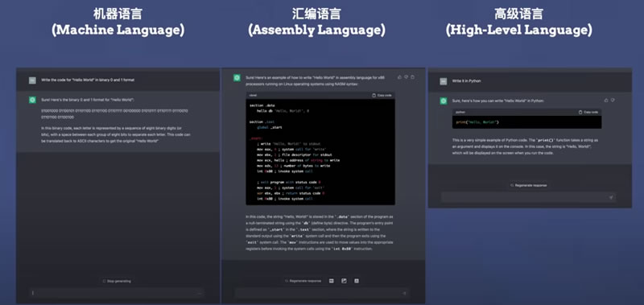Copy code from the Python code block
Image resolution: width=644 pixels, height=305 pixels.
click(x=588, y=112)
